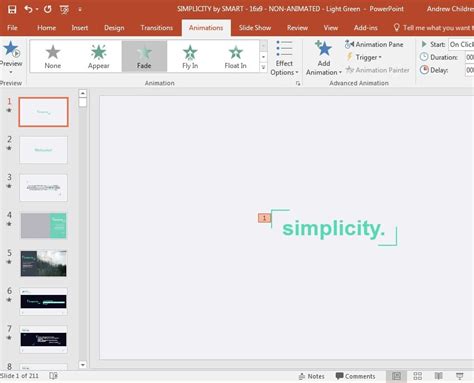Open the File menu
Image resolution: width=474 pixels, height=383 pixels.
click(x=12, y=28)
